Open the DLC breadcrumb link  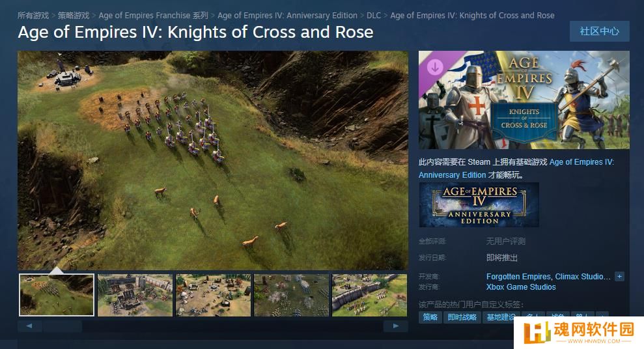point(373,16)
